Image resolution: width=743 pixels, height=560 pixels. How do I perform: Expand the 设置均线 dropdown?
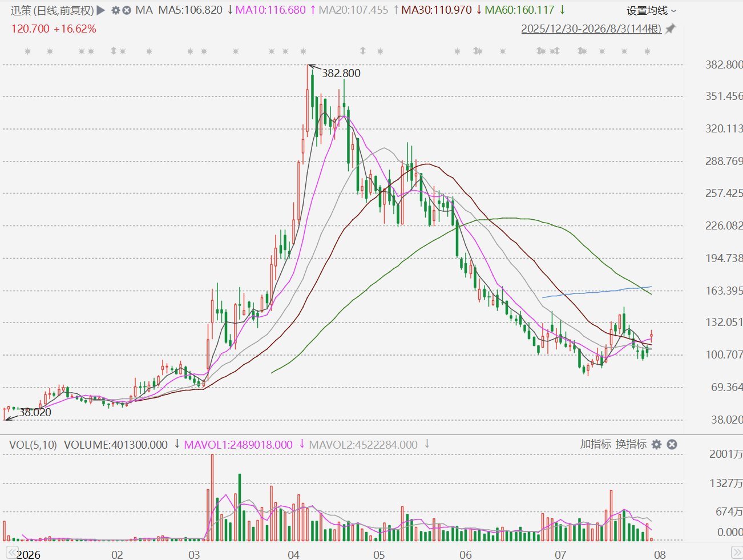[x=651, y=11]
